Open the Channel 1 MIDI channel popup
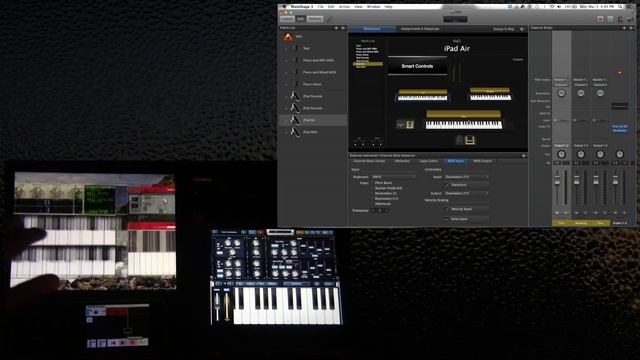The height and width of the screenshot is (360, 640). pos(561,85)
